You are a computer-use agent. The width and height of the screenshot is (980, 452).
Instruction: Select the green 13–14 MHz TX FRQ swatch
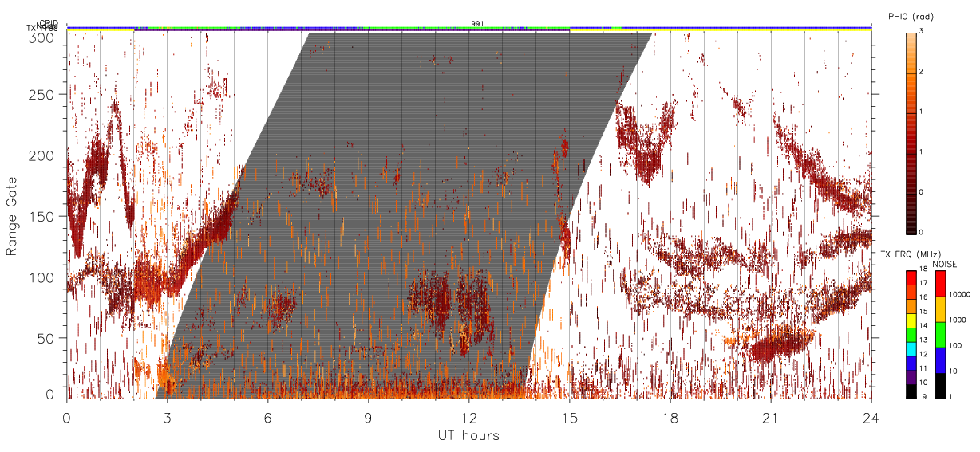pyautogui.click(x=911, y=334)
